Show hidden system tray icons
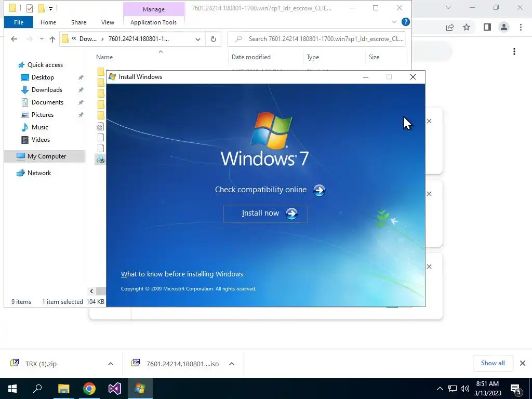532x399 pixels. 440,389
